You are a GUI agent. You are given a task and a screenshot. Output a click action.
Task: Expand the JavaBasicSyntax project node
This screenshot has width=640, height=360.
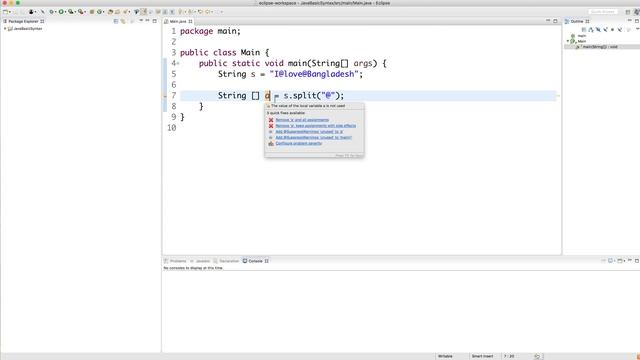pos(5,29)
